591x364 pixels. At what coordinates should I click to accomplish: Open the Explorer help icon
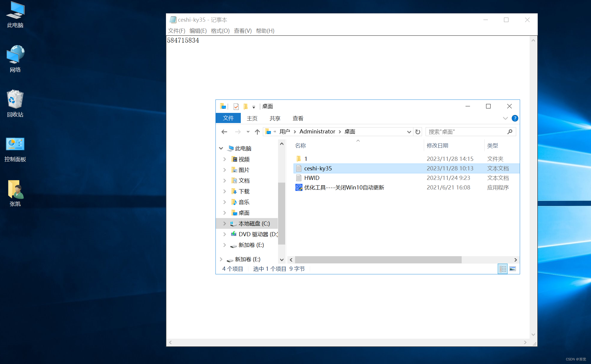click(515, 118)
